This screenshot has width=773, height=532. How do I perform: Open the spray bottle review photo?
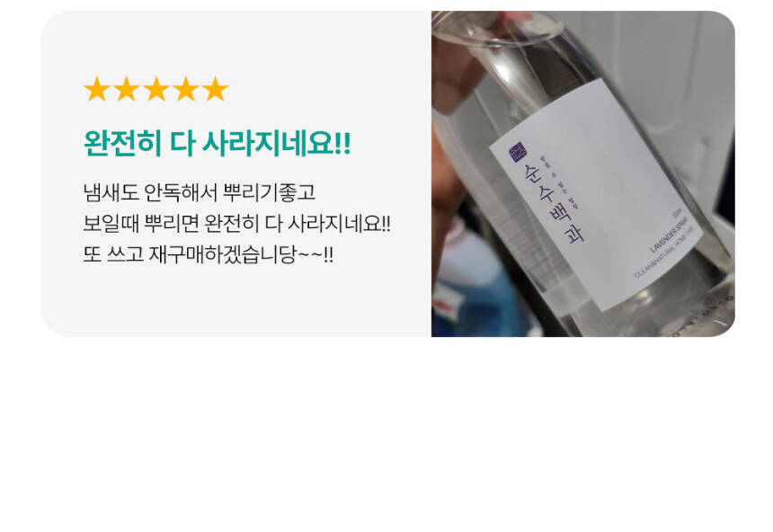(582, 173)
